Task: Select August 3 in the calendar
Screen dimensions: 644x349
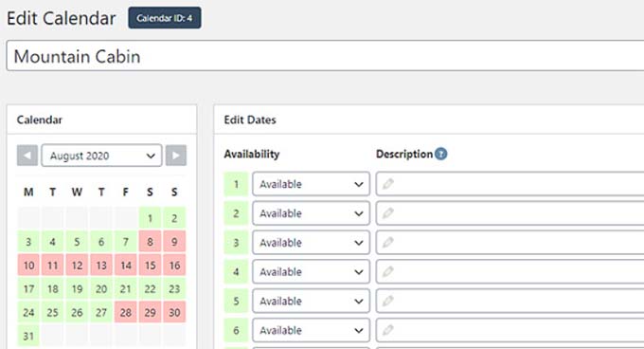Action: (28, 241)
